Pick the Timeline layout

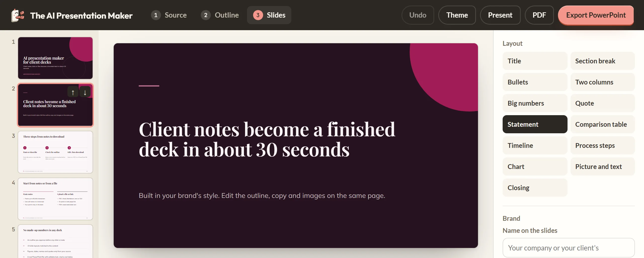[535, 145]
